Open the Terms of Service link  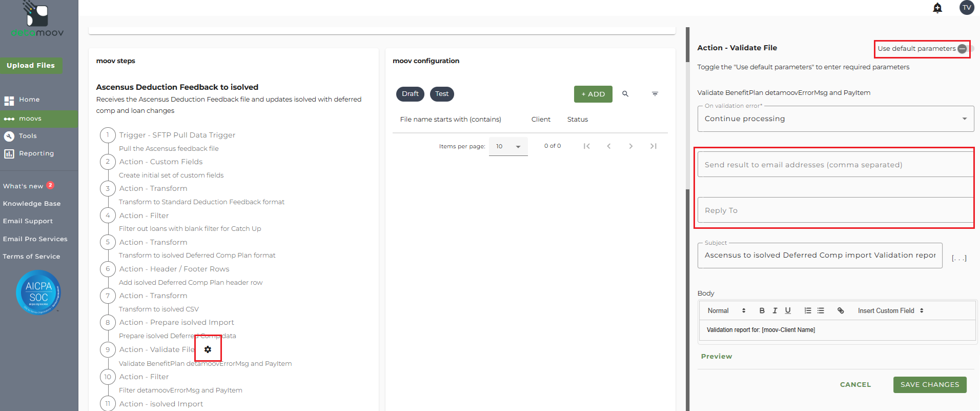tap(31, 257)
